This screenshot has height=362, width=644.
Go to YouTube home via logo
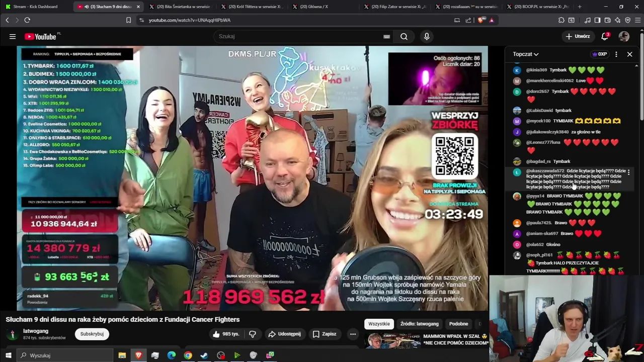41,36
